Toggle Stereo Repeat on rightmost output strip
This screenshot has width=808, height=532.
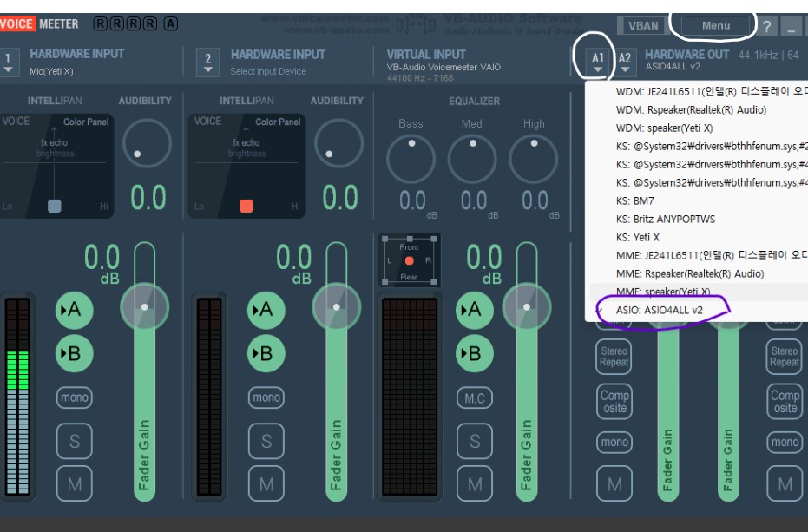[785, 357]
